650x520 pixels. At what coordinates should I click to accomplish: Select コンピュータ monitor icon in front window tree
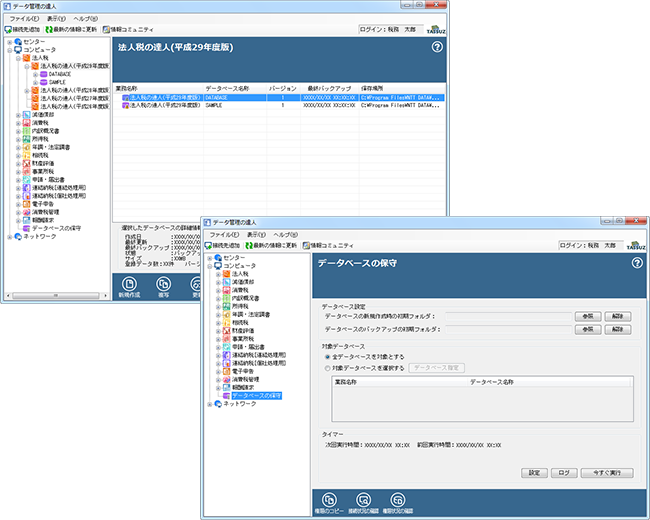(218, 266)
